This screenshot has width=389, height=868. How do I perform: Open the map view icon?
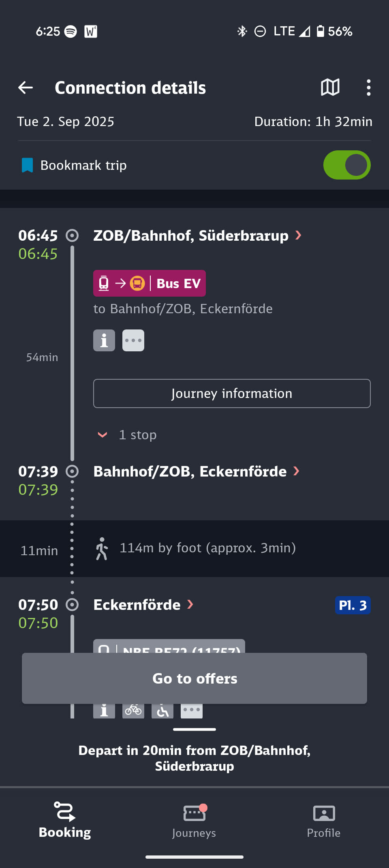(330, 88)
